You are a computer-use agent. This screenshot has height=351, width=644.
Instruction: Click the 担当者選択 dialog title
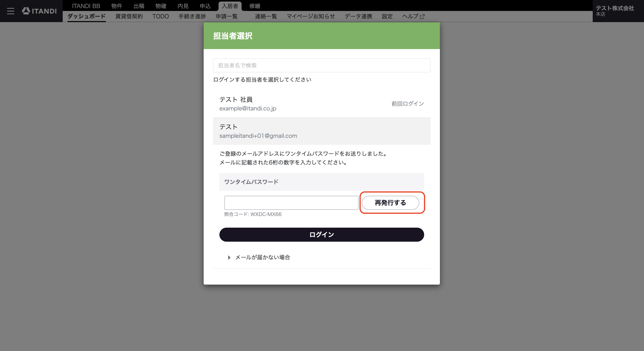tap(233, 36)
